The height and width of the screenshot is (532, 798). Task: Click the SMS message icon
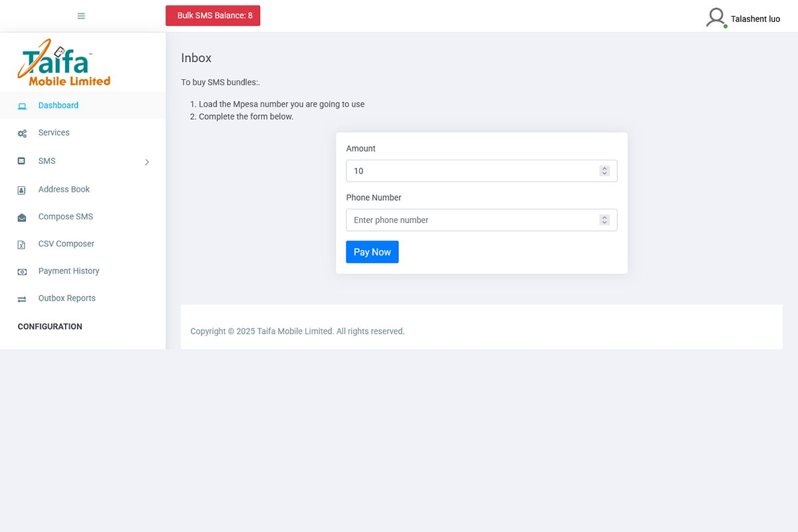pyautogui.click(x=22, y=161)
